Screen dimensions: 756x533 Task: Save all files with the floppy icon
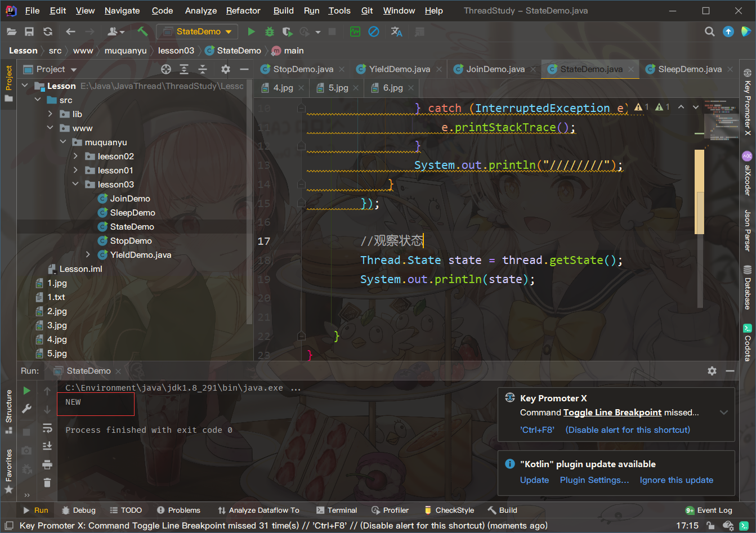pos(29,32)
